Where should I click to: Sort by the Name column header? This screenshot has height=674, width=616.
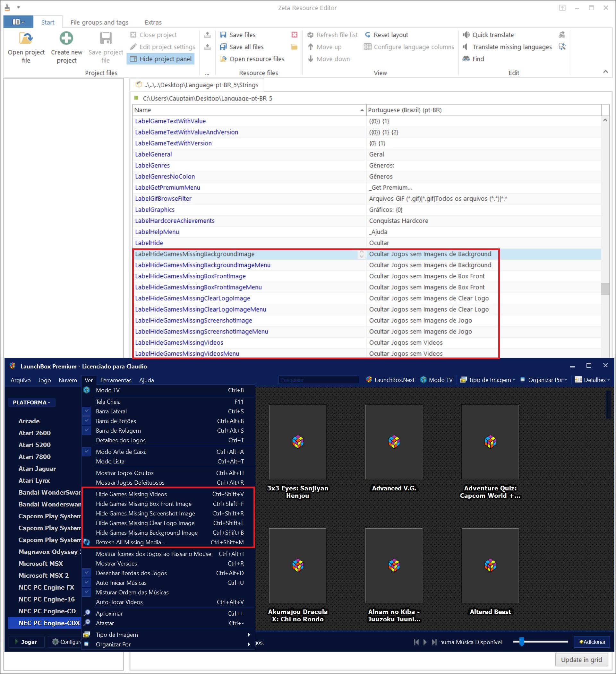(x=249, y=110)
